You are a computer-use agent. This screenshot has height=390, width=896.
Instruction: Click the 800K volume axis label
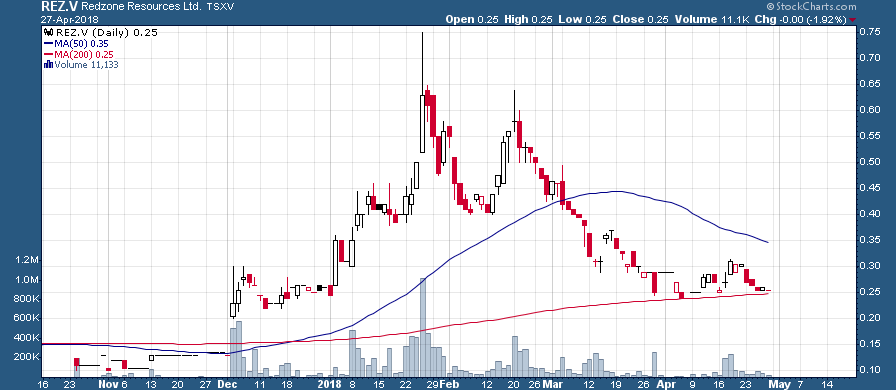click(26, 299)
